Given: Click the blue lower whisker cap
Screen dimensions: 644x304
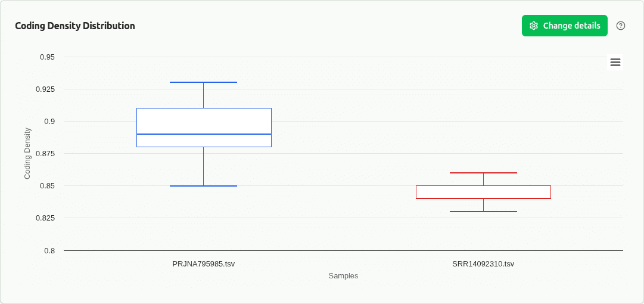Looking at the screenshot, I should [204, 186].
